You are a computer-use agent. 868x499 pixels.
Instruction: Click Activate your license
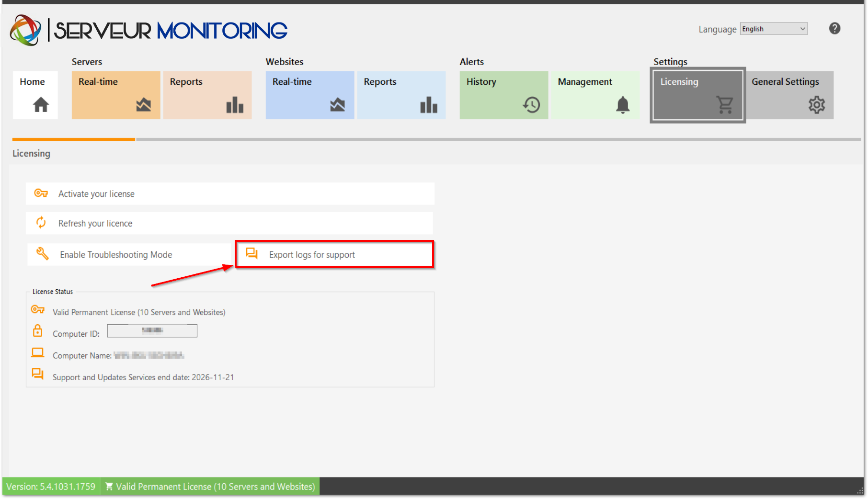tap(230, 193)
